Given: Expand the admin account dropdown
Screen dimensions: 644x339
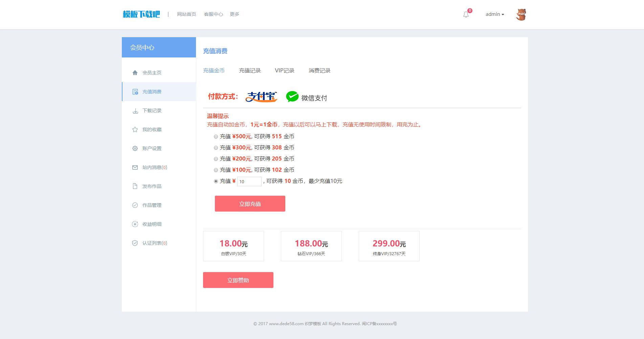Looking at the screenshot, I should tap(495, 14).
